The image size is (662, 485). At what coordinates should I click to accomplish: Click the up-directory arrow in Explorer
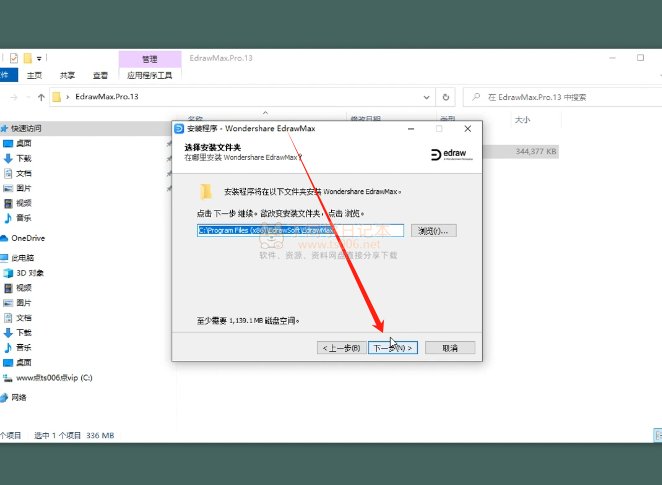pyautogui.click(x=41, y=97)
